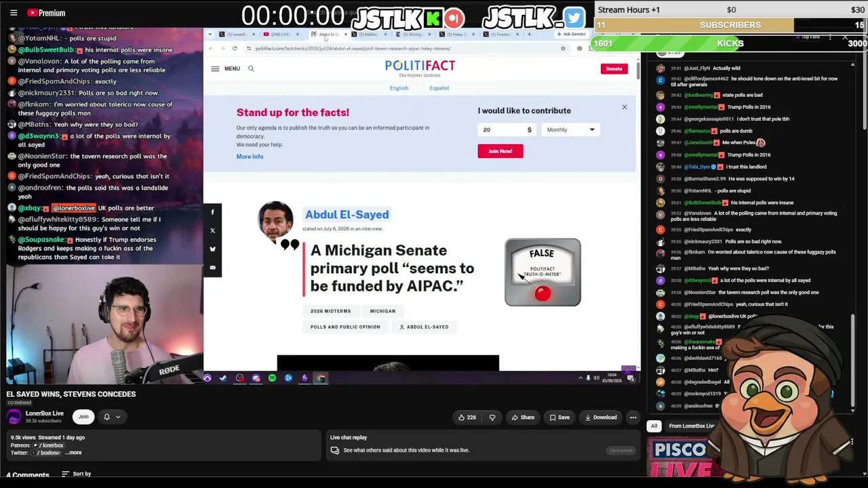
Task: Open Spotify from the taskbar
Action: tap(272, 378)
